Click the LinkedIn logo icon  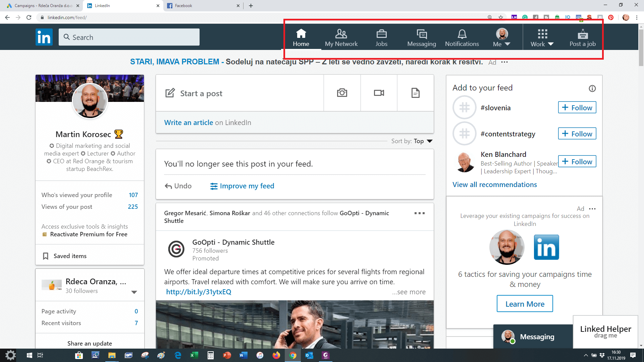[44, 37]
